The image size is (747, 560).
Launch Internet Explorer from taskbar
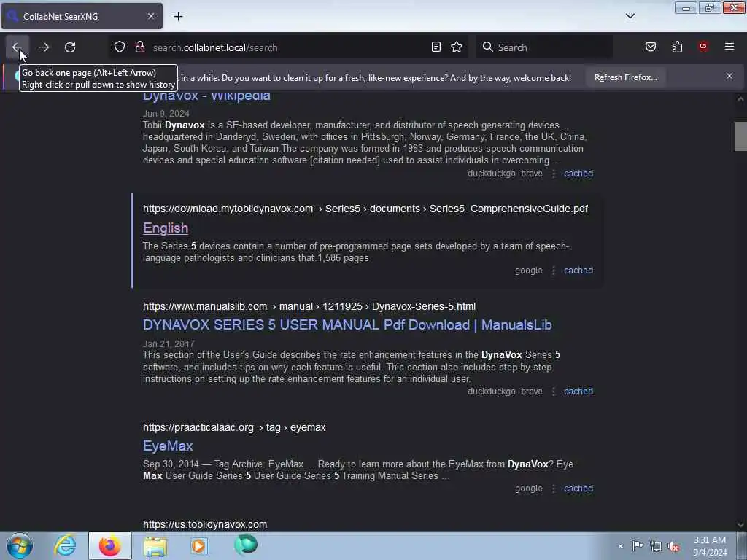point(65,545)
